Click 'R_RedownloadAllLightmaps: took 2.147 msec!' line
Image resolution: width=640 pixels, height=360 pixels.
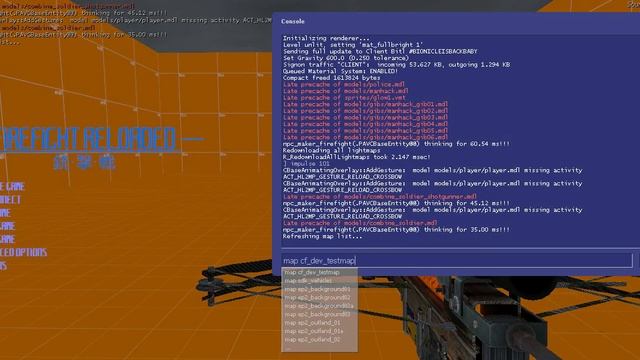click(357, 157)
